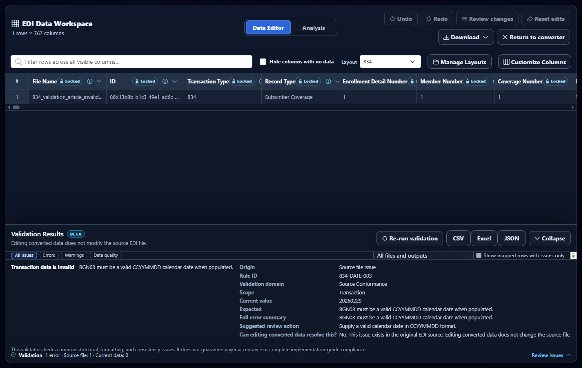
Task: Click the Locked badge on File Name column
Action: (x=70, y=81)
